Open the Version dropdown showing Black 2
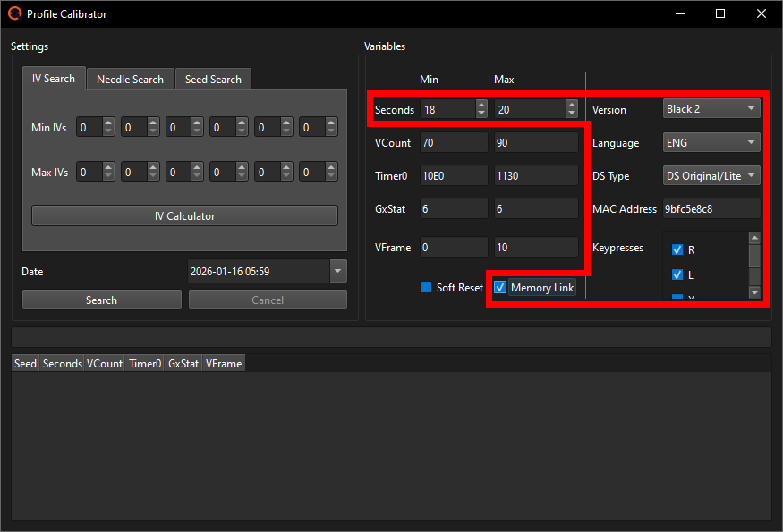783x532 pixels. pos(711,106)
